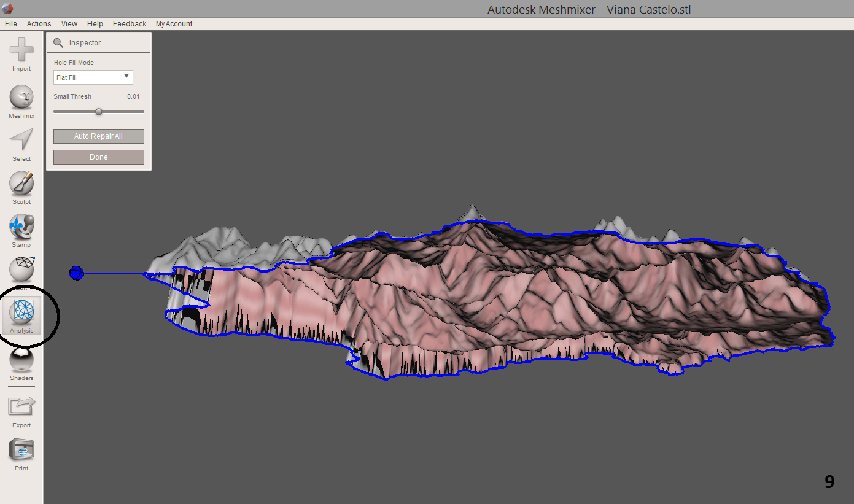The image size is (854, 504).
Task: Open the Actions menu
Action: click(x=39, y=23)
